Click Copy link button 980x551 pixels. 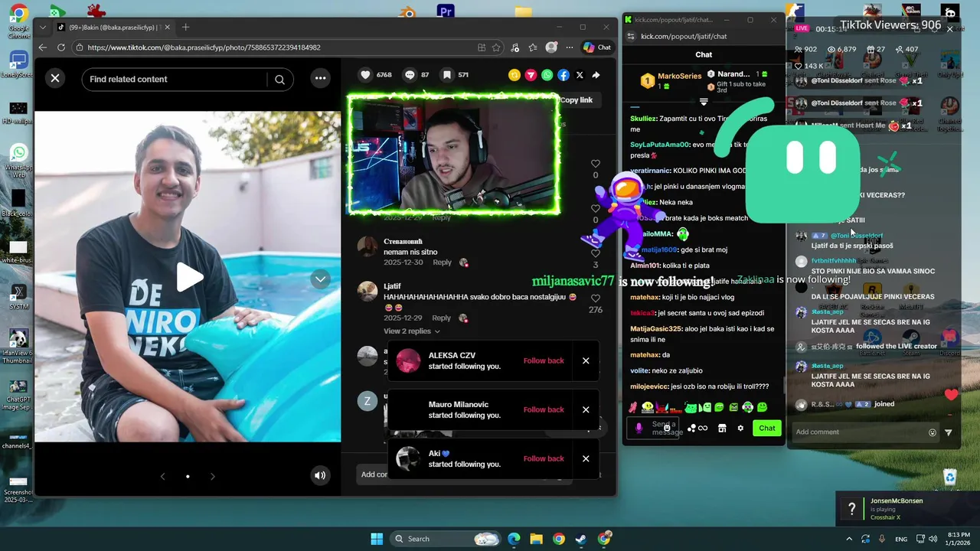(577, 100)
